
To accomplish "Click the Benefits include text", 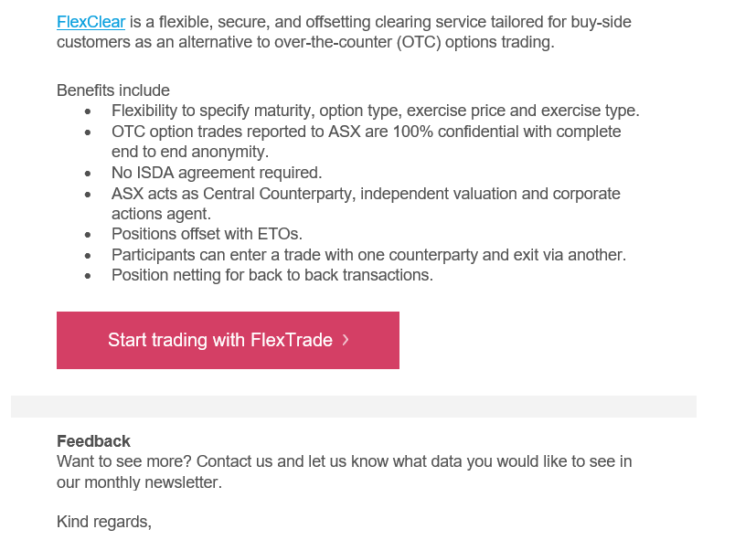I will 112,90.
